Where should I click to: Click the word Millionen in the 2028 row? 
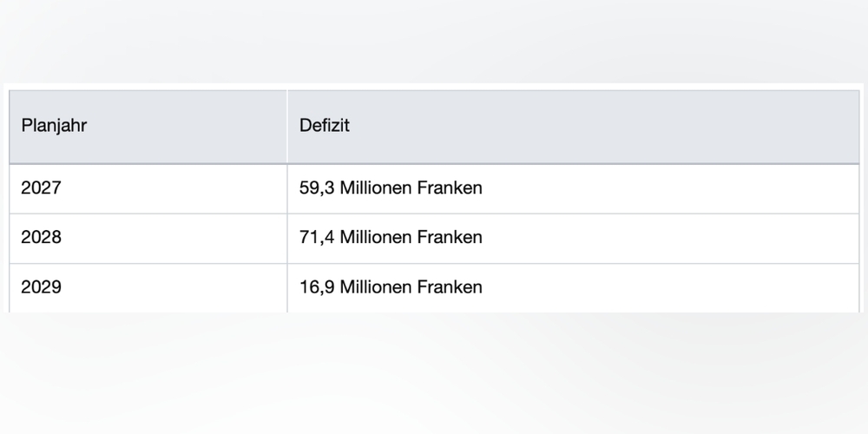tap(376, 237)
